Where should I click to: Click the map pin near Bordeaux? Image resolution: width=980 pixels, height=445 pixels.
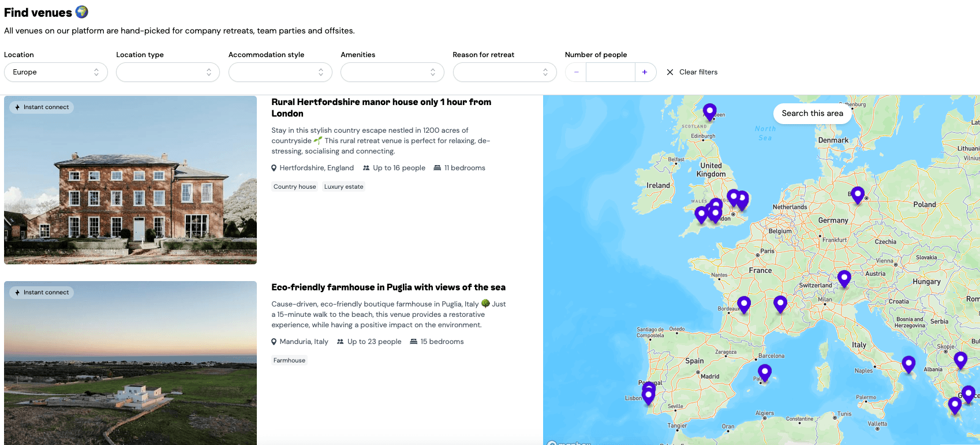click(x=744, y=304)
